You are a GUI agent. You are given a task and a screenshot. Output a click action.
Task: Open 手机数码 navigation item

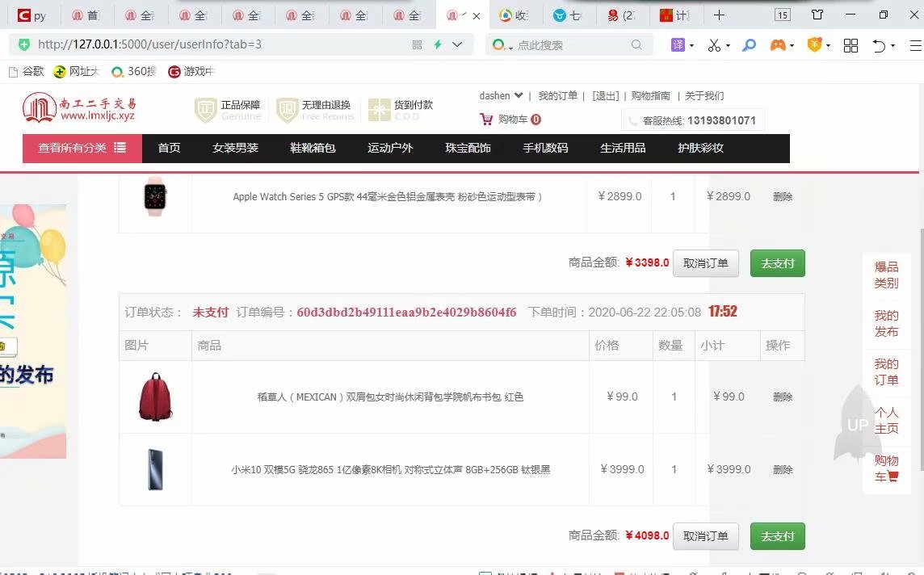(x=546, y=148)
